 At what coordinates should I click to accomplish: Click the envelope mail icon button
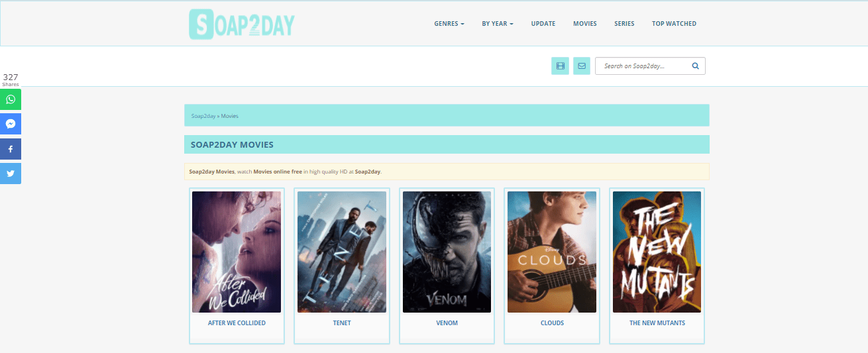[582, 66]
